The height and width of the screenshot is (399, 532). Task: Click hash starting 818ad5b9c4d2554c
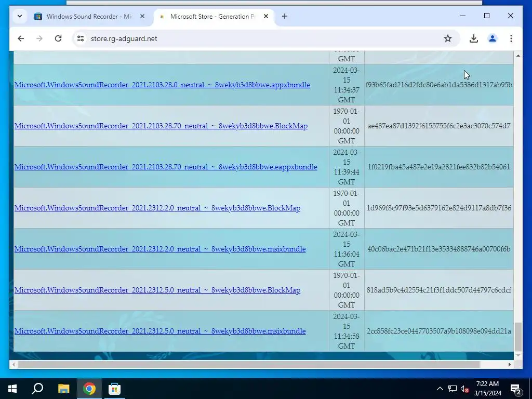[438, 290]
